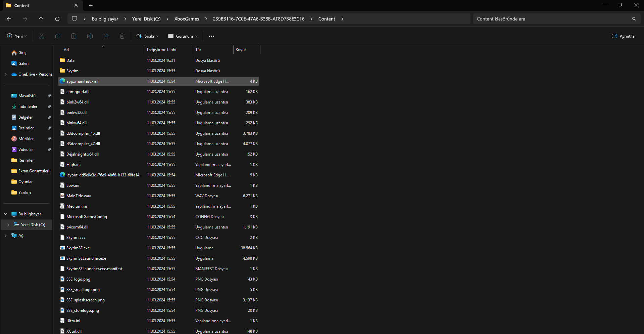Screen dimensions: 644x334
Task: Click the Cut scissors icon
Action: click(x=42, y=36)
